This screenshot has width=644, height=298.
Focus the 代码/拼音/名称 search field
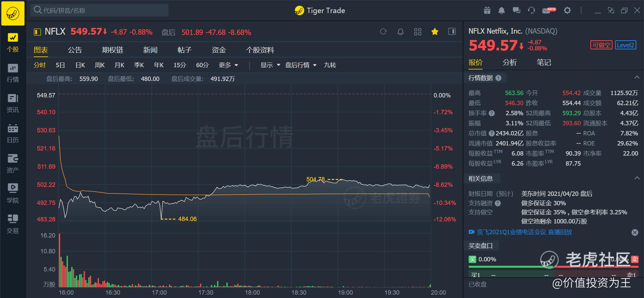pos(100,10)
